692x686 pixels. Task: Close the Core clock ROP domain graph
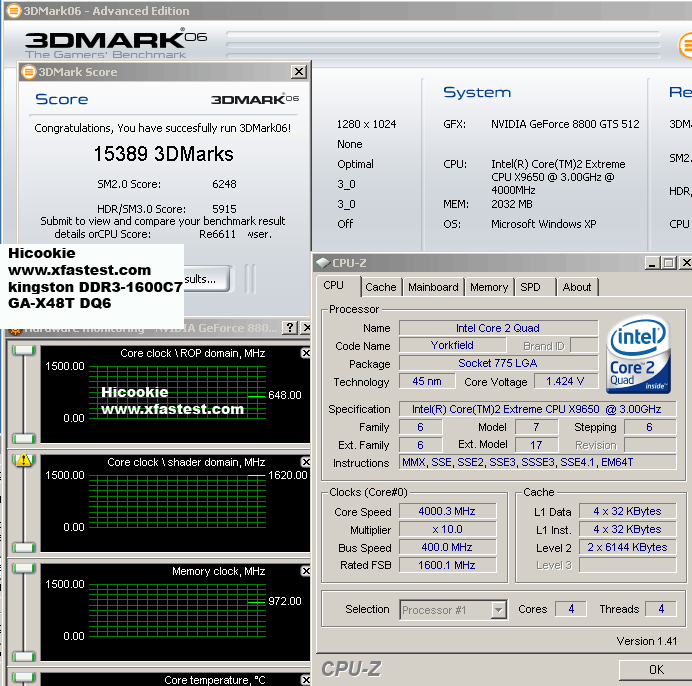[x=305, y=353]
